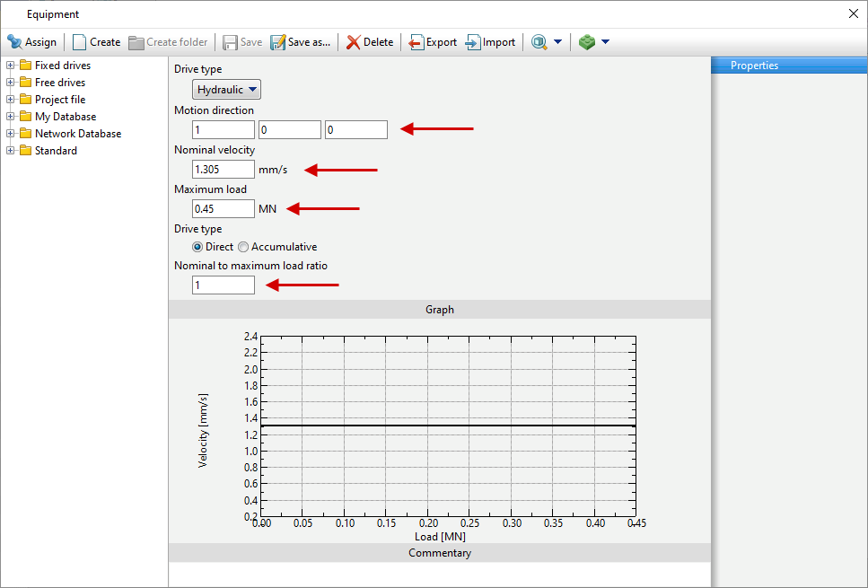Edit the Maximum load value field

223,209
